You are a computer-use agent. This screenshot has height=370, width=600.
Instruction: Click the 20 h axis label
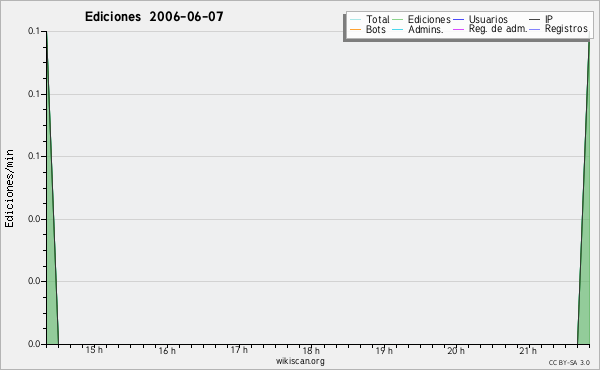[456, 350]
